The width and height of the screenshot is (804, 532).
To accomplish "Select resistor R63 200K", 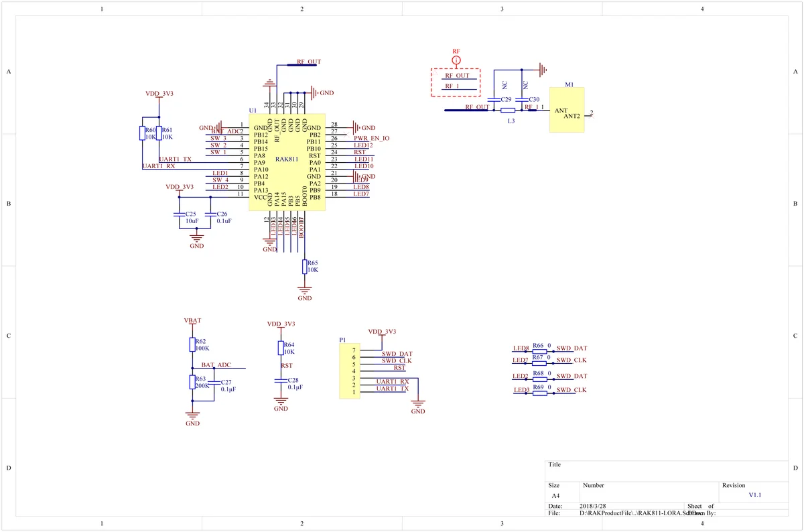I will click(x=192, y=383).
